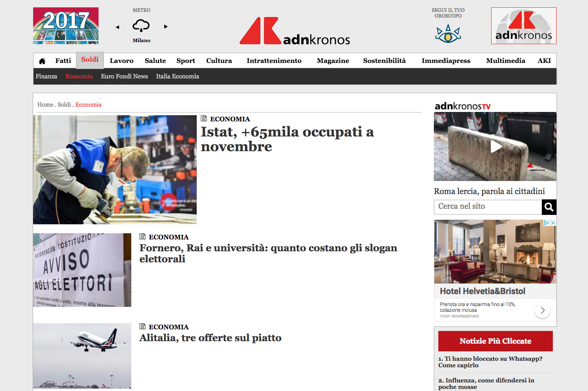
Task: Open the Finanza submenu item
Action: pos(46,76)
